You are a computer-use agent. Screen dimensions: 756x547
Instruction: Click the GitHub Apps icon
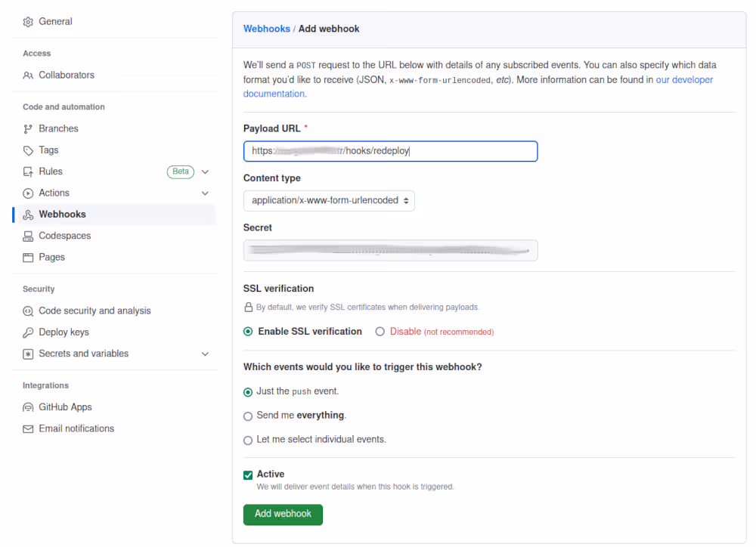(x=28, y=407)
